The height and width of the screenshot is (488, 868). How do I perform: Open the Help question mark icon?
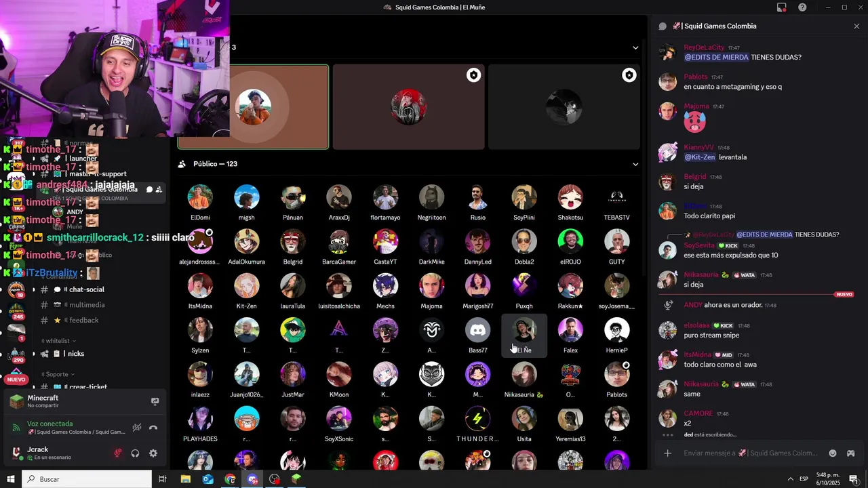[x=802, y=7]
